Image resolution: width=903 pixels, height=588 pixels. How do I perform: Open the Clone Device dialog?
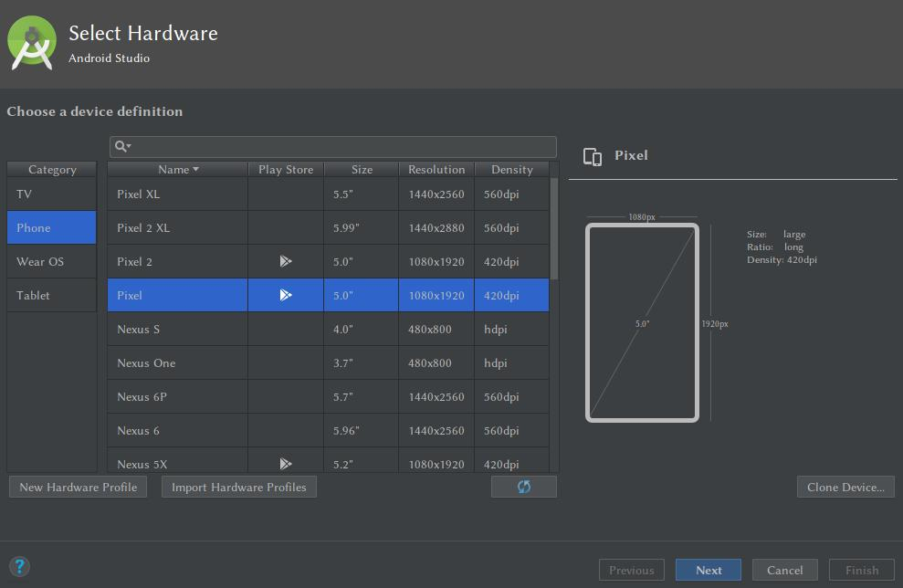(x=845, y=487)
